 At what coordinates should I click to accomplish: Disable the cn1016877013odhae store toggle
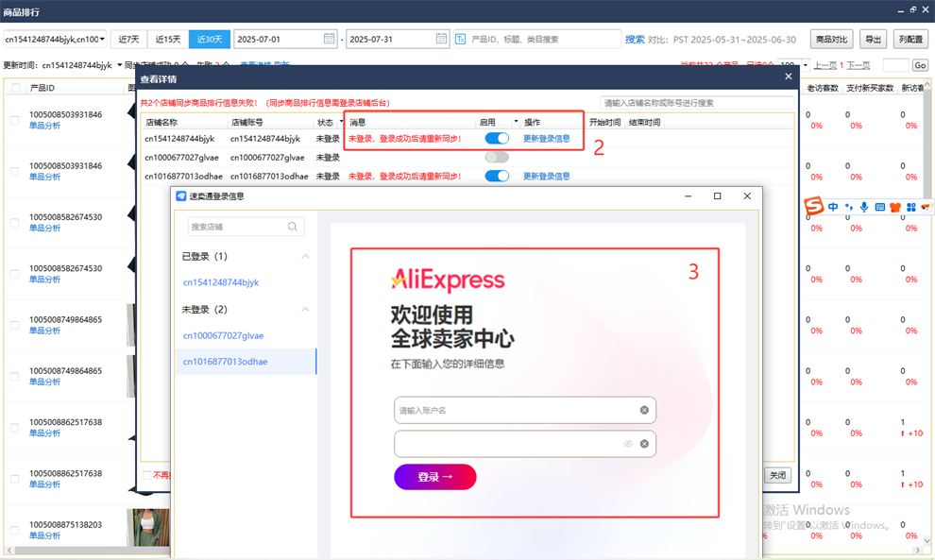tap(497, 176)
